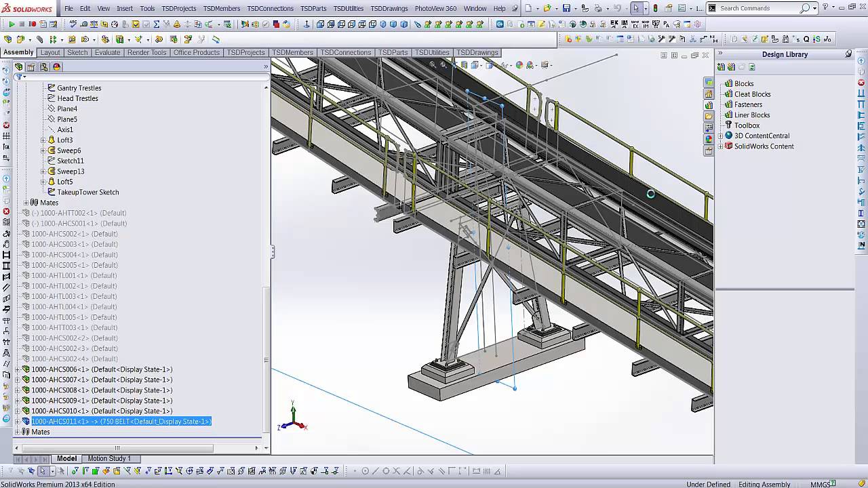Viewport: 868px width, 488px height.
Task: Switch to the Sketch tab
Action: click(x=77, y=52)
